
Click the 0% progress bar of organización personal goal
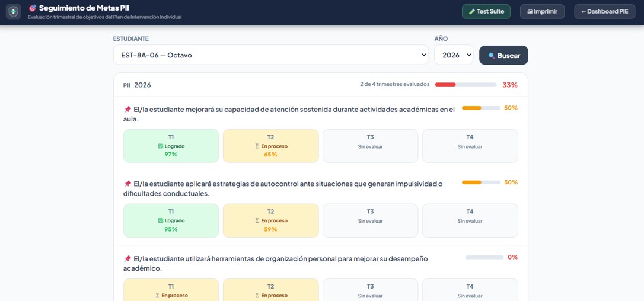pyautogui.click(x=484, y=257)
